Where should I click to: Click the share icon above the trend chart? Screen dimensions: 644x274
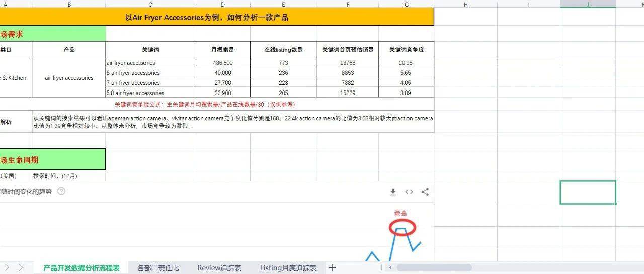coord(425,192)
